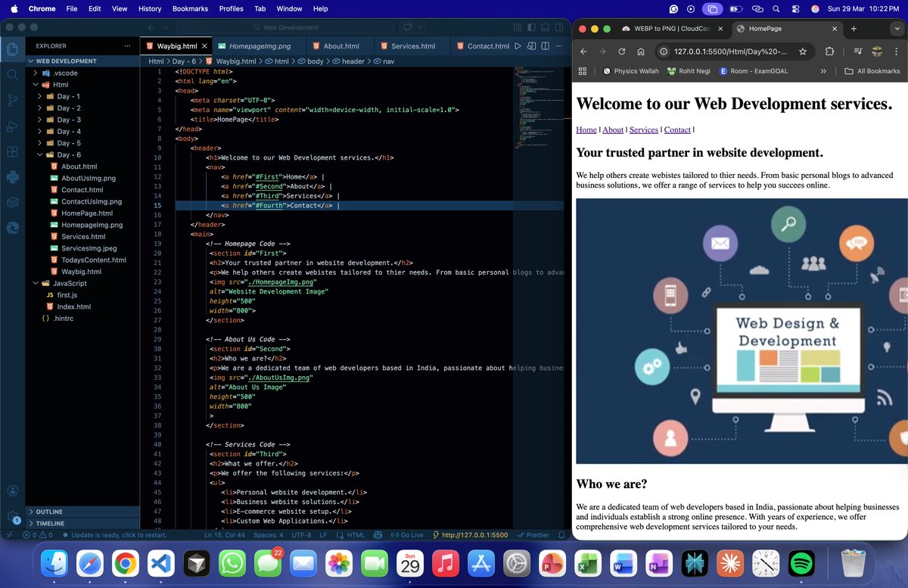Viewport: 908px width, 588px height.
Task: Open Manage gear with update badge
Action: pyautogui.click(x=12, y=517)
